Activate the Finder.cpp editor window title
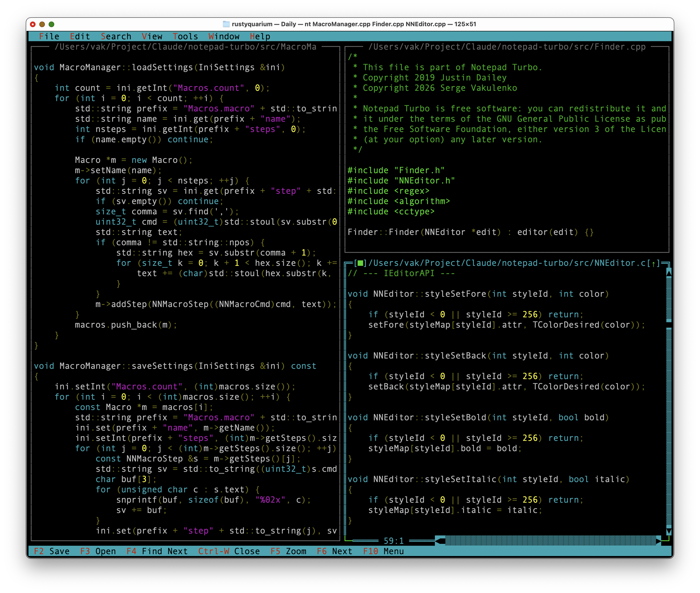 pos(507,47)
